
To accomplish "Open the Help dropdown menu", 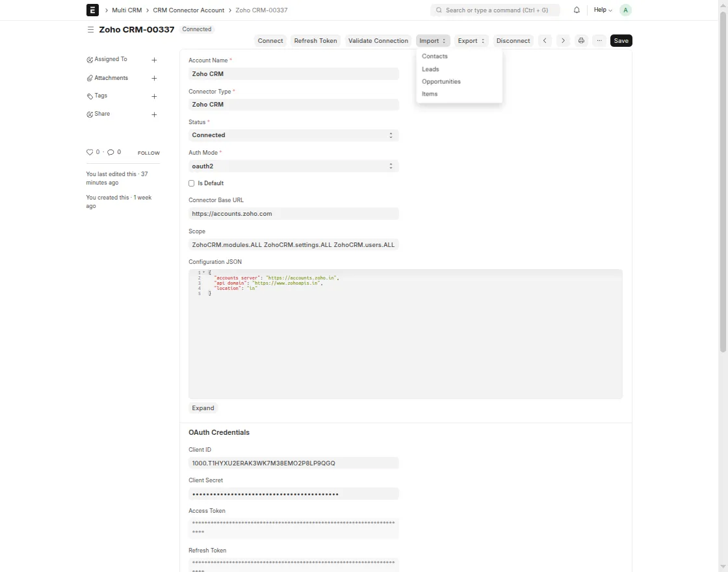I will click(x=603, y=10).
